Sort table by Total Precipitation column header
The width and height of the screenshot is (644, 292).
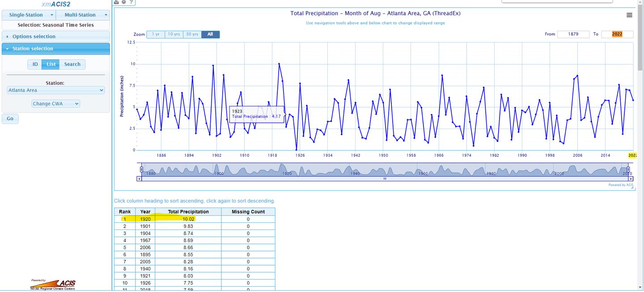188,212
